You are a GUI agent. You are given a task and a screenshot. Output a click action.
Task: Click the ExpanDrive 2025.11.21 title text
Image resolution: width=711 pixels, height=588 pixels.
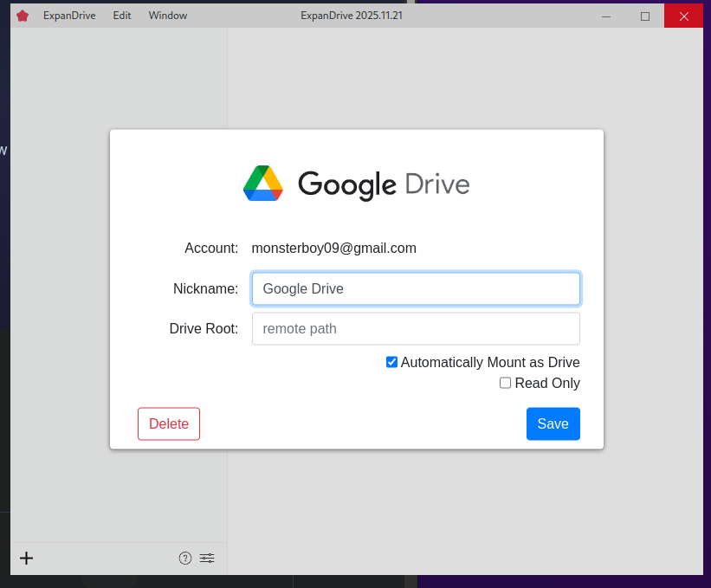pos(352,16)
